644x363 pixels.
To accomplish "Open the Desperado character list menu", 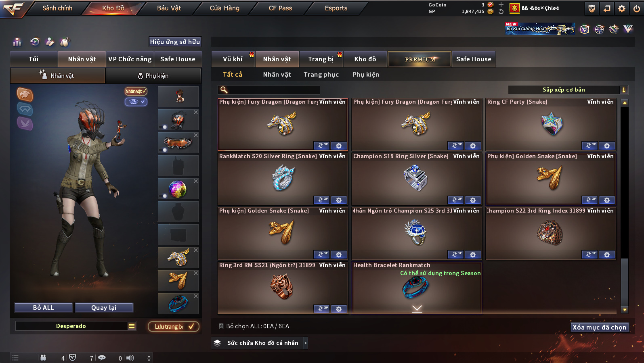I will pyautogui.click(x=132, y=326).
